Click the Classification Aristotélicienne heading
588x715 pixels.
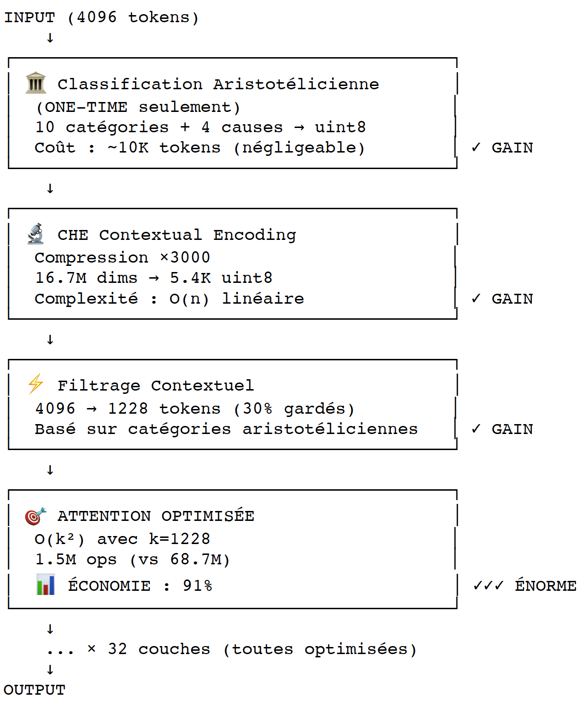(218, 84)
